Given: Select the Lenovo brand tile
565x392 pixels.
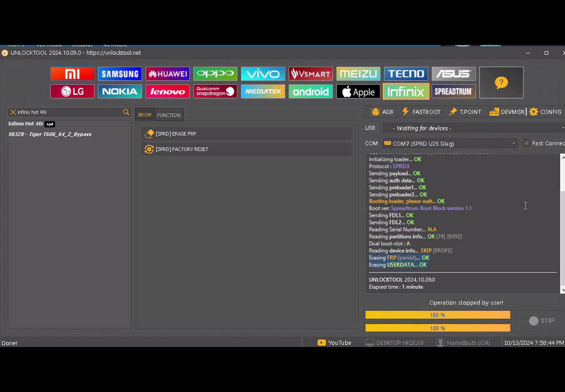Looking at the screenshot, I should (x=168, y=92).
